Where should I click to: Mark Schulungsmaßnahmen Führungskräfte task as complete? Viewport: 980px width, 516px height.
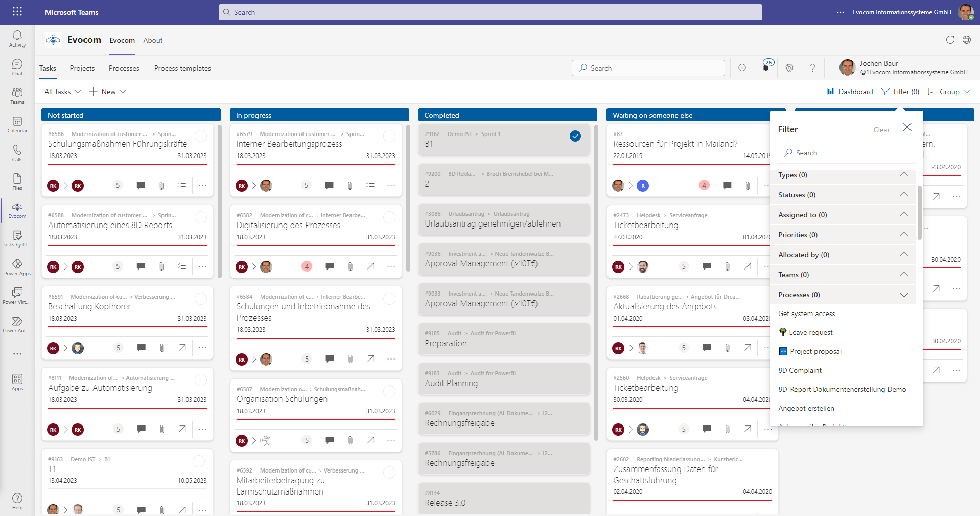(200, 136)
